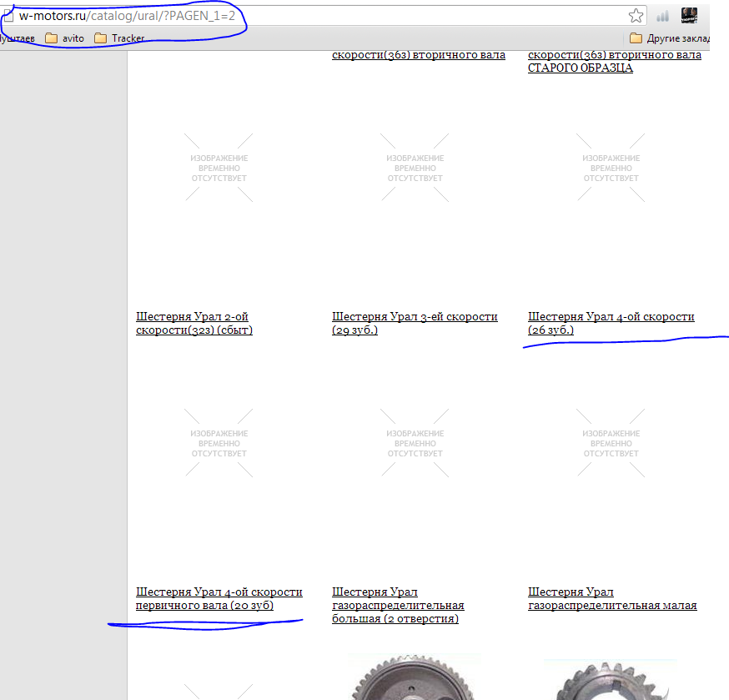The height and width of the screenshot is (700, 729).
Task: Click the address bar URL w-motors.ru/catalog/ural
Action: point(127,16)
